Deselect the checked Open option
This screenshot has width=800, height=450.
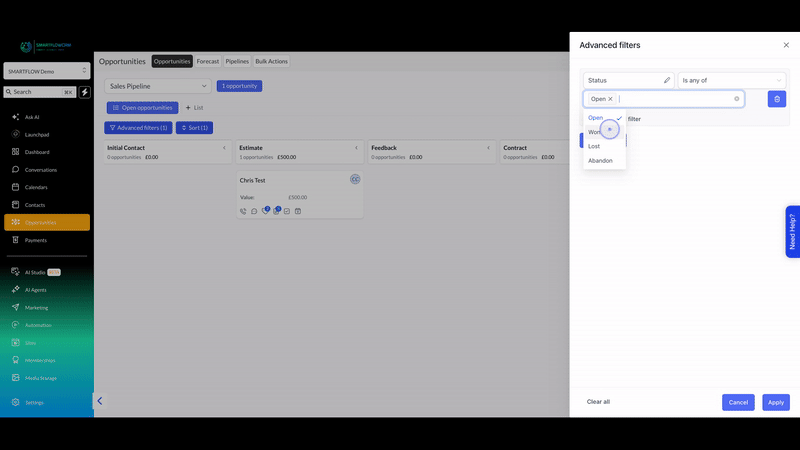[605, 118]
